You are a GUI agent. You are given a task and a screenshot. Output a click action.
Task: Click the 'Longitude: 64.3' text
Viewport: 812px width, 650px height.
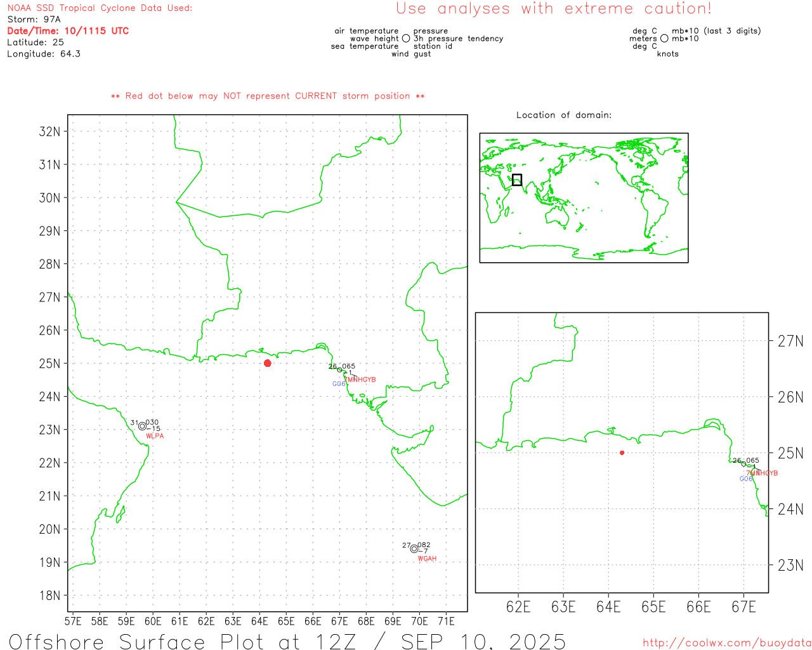click(44, 54)
